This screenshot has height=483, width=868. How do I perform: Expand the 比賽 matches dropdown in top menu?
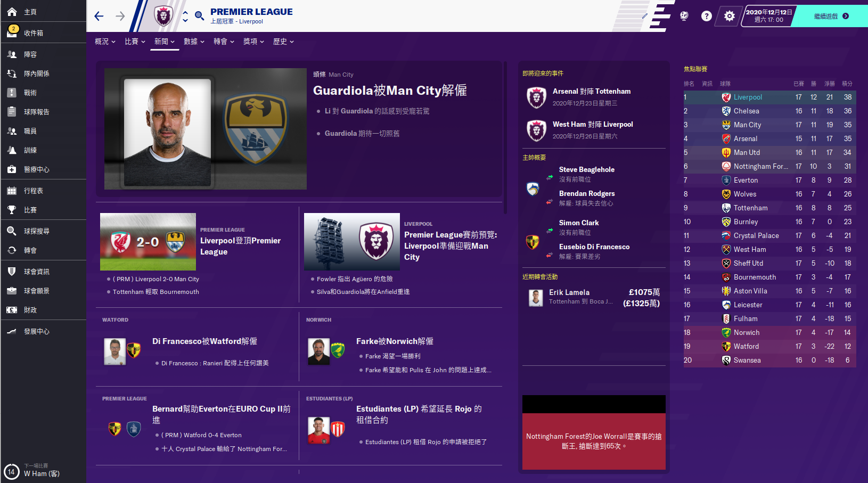click(x=135, y=42)
